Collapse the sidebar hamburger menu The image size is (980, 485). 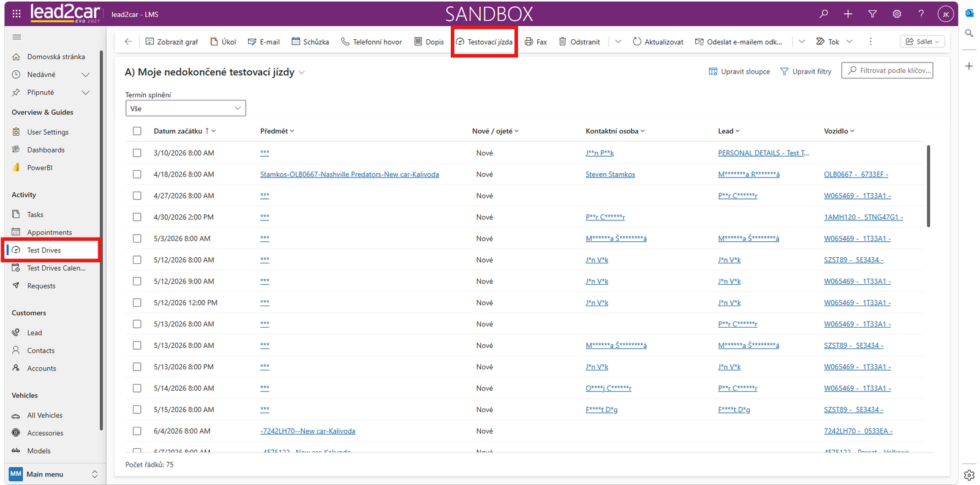pyautogui.click(x=17, y=37)
